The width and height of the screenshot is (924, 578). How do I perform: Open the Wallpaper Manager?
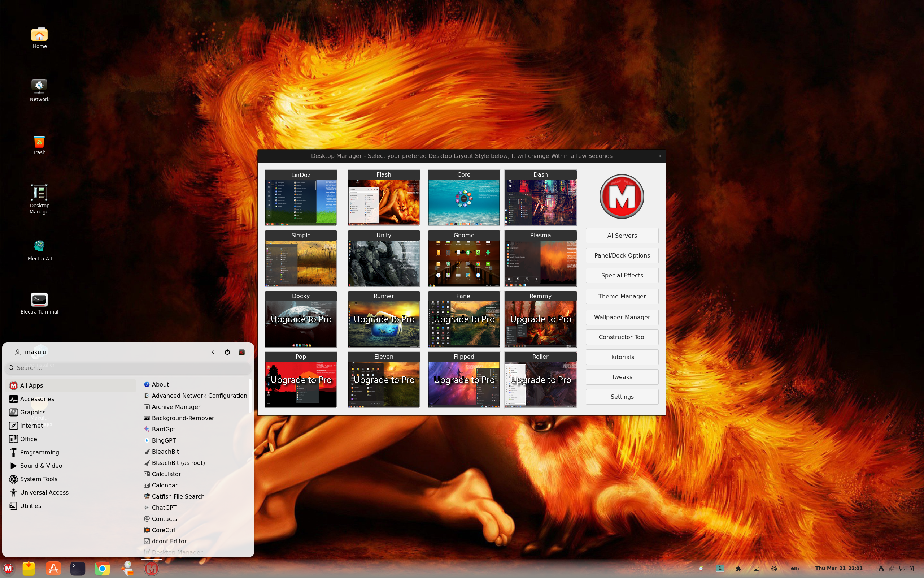[622, 317]
